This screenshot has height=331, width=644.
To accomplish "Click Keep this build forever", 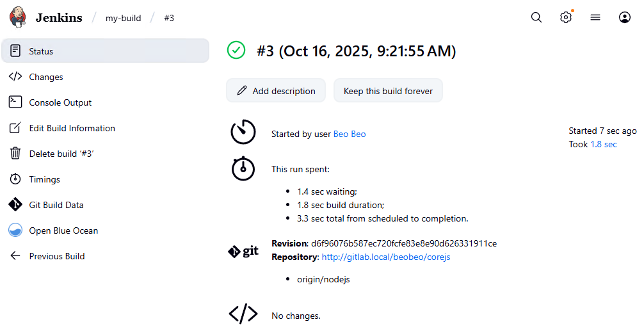I will click(388, 91).
